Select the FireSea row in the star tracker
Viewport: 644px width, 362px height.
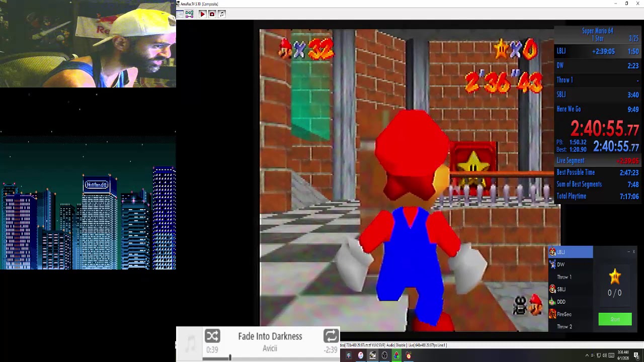571,314
